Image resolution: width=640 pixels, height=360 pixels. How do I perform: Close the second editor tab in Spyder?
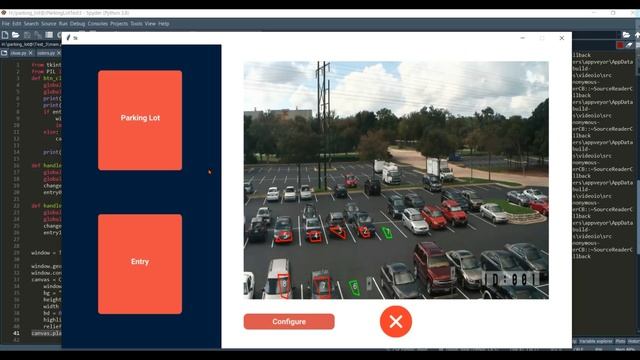(x=59, y=53)
